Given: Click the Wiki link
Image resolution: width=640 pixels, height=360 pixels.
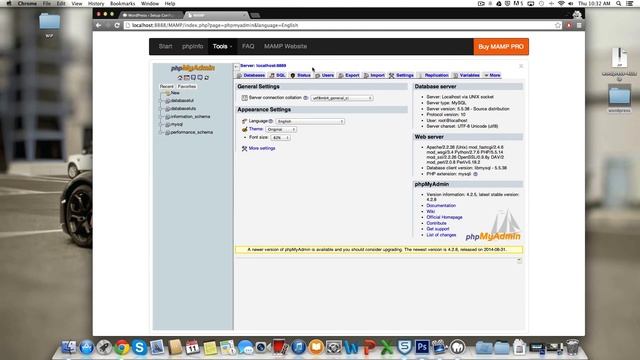Looking at the screenshot, I should pos(430,211).
